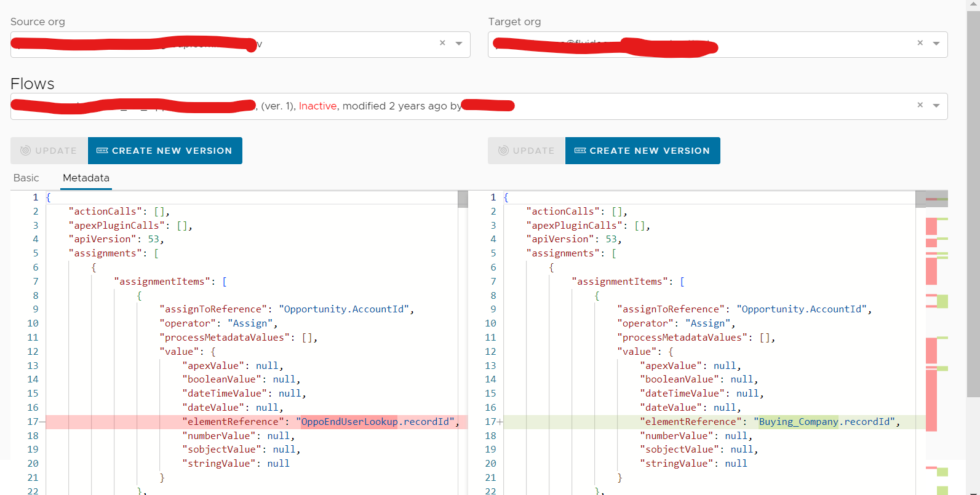Click the right UPDATE button

click(527, 151)
